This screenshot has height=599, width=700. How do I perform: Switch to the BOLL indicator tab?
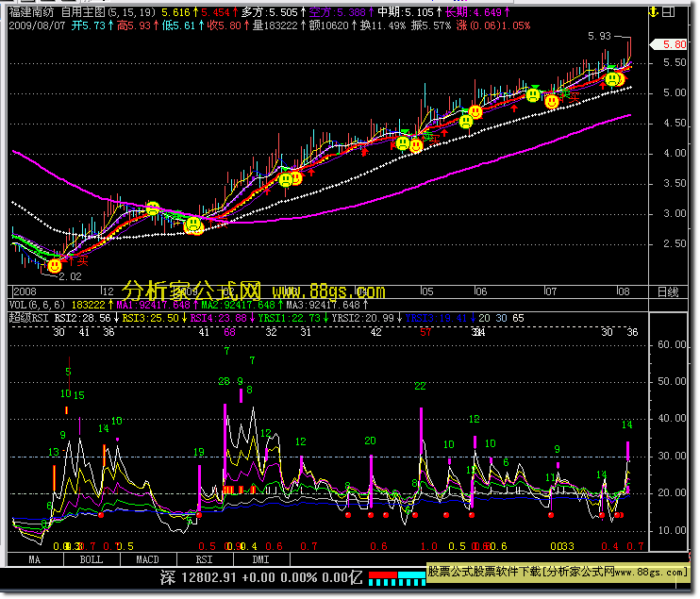(92, 559)
